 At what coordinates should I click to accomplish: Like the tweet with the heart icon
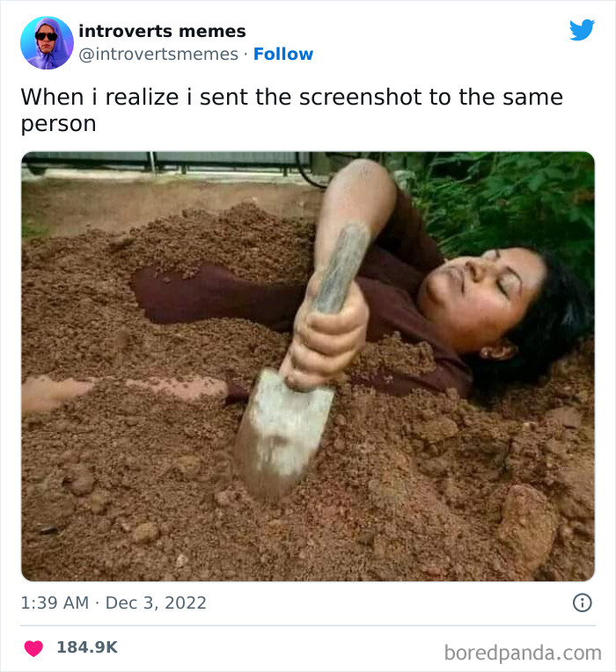[x=33, y=648]
